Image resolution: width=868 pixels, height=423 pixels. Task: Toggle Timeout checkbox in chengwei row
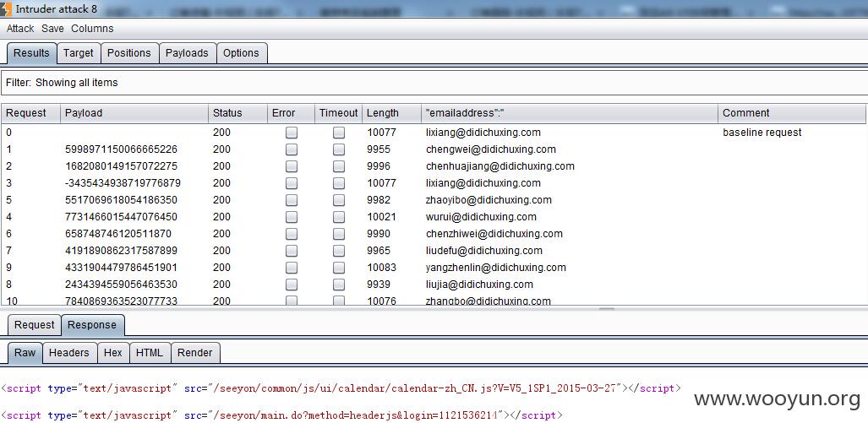tap(339, 149)
